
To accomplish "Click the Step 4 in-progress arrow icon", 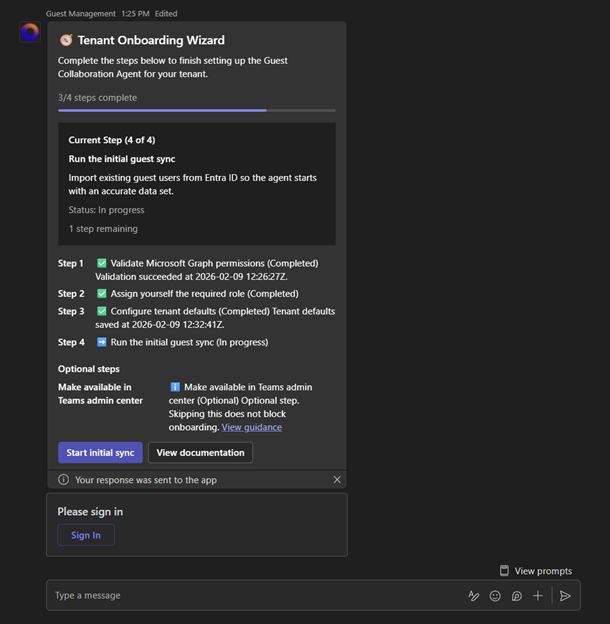I will click(102, 342).
